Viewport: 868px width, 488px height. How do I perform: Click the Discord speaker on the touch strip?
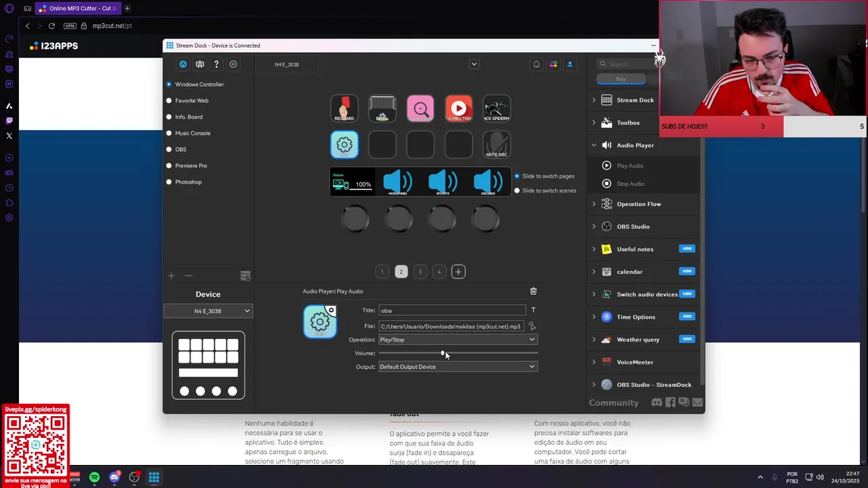coord(488,182)
